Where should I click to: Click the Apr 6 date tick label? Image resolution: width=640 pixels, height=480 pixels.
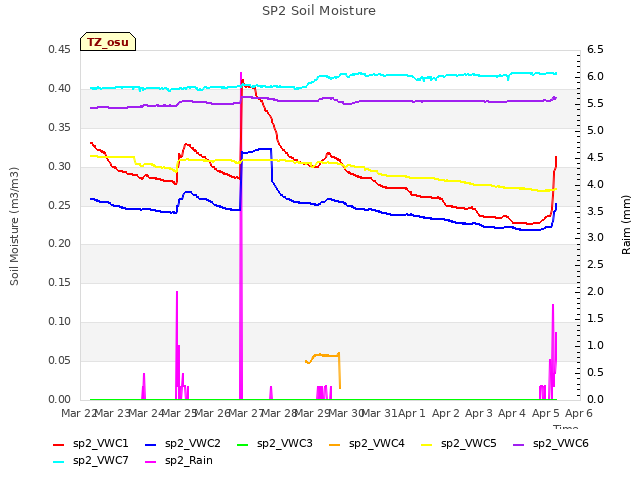(578, 413)
